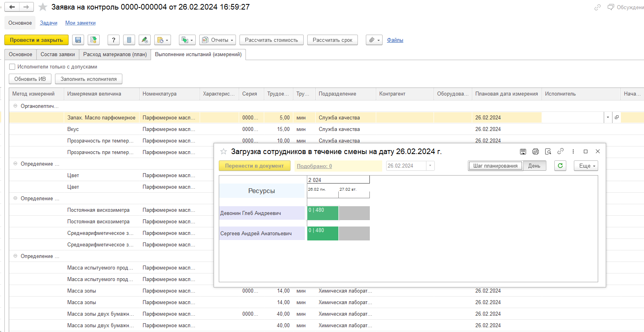Open the Файлы link

coord(395,40)
